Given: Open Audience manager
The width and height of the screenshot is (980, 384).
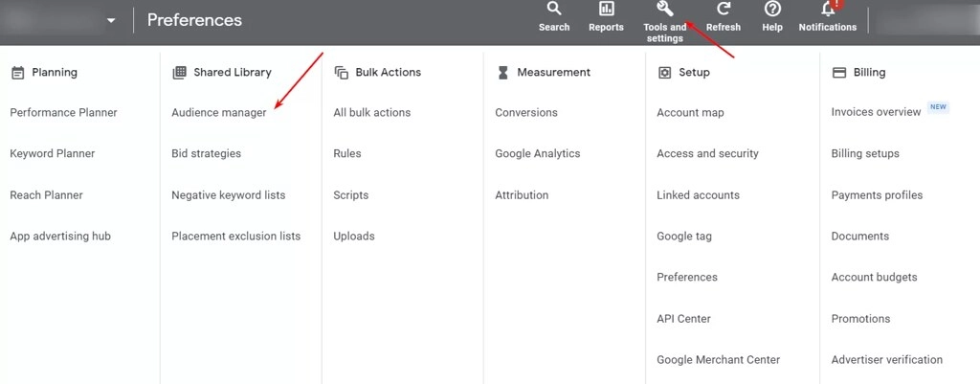Looking at the screenshot, I should click(x=219, y=113).
